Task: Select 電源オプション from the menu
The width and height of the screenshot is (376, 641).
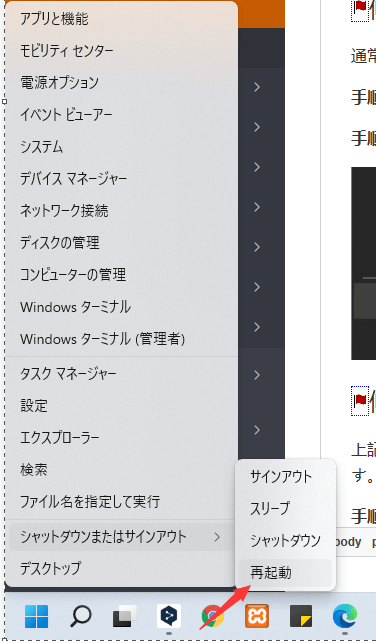Action: [x=121, y=83]
